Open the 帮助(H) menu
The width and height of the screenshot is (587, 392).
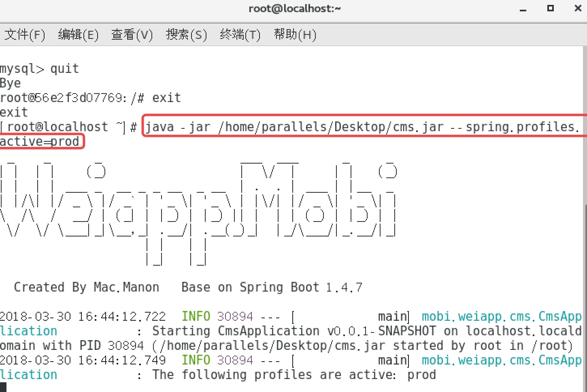click(295, 35)
